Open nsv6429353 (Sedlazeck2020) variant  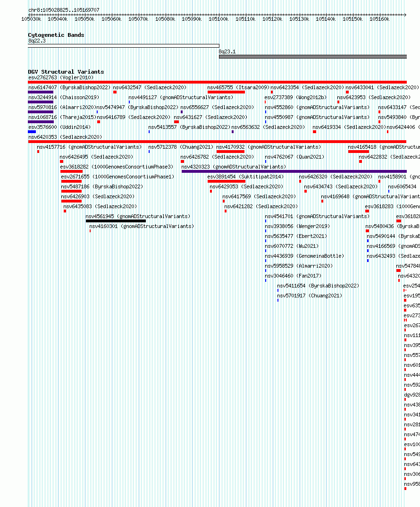pyautogui.click(x=246, y=187)
